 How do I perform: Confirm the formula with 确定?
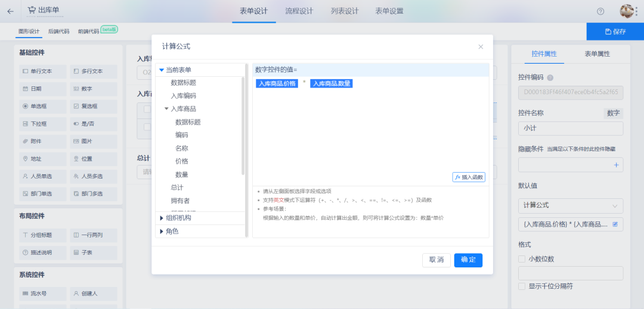[468, 260]
